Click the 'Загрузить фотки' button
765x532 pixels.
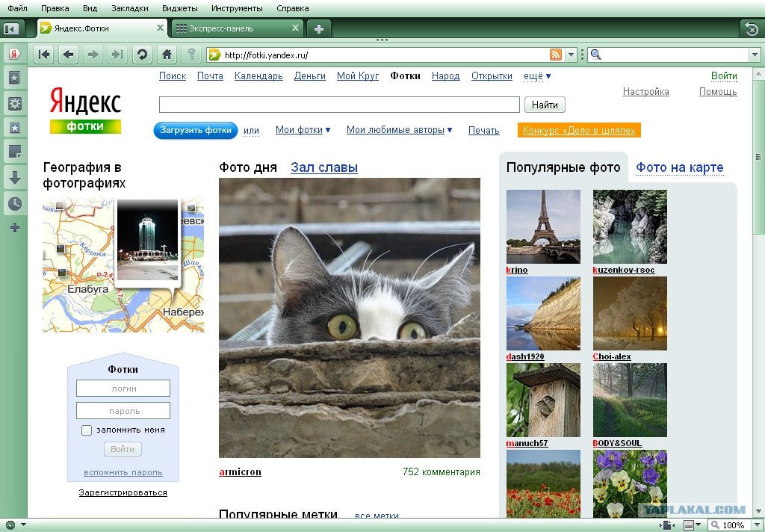coord(196,130)
